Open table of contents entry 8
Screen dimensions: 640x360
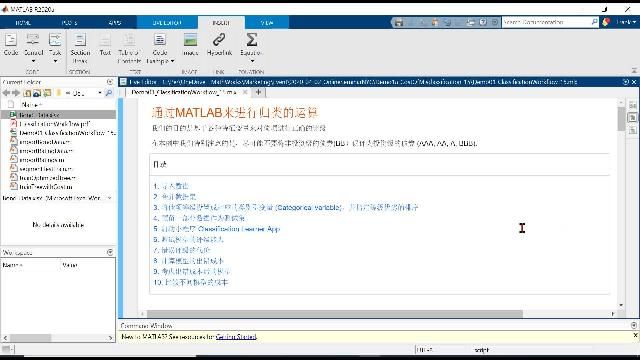pos(189,260)
